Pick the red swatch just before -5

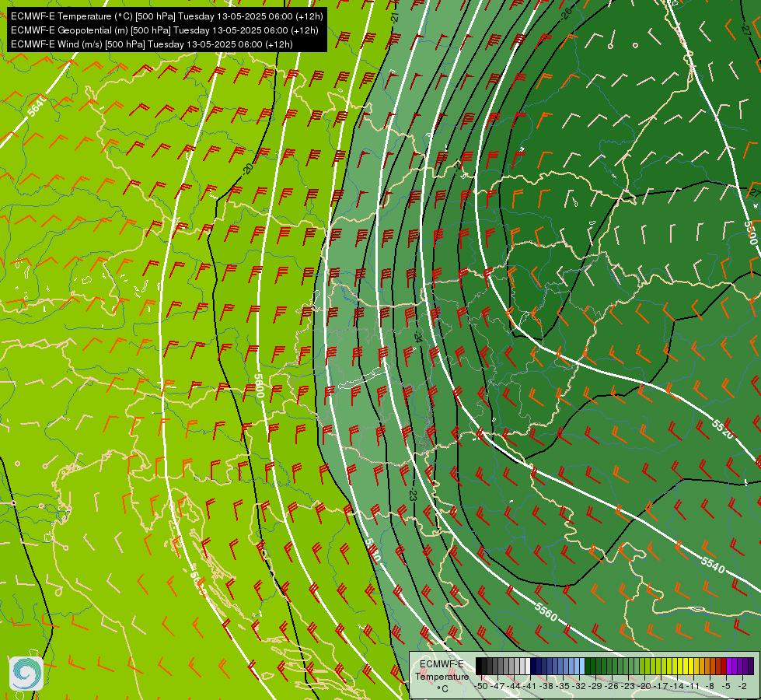point(724,666)
